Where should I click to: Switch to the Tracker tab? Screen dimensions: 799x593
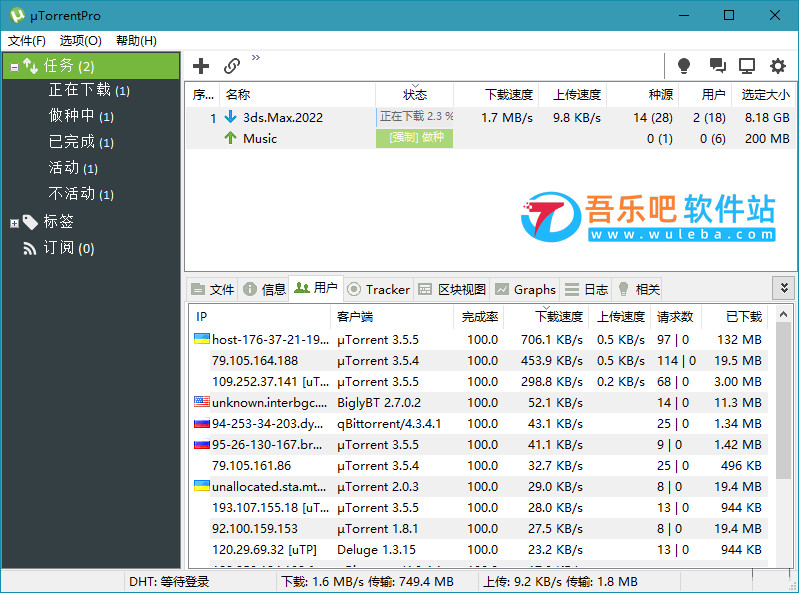pos(379,289)
